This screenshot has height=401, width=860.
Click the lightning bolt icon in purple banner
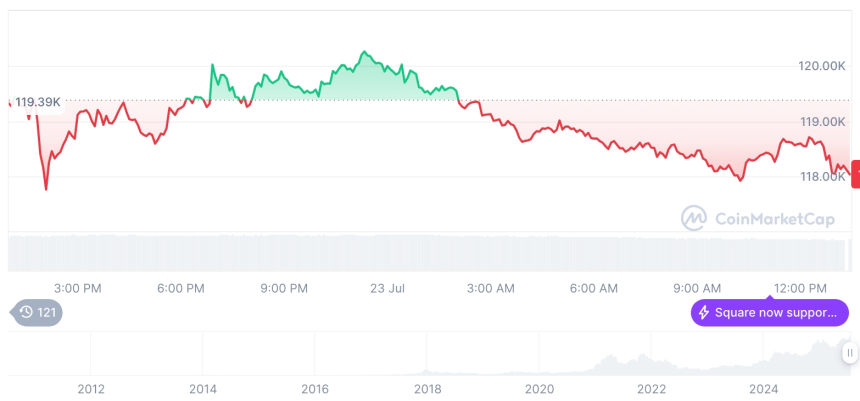(704, 313)
